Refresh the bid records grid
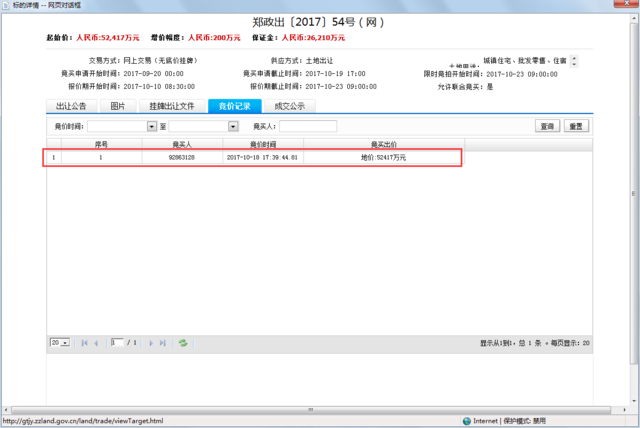The height and width of the screenshot is (428, 640). [x=183, y=343]
